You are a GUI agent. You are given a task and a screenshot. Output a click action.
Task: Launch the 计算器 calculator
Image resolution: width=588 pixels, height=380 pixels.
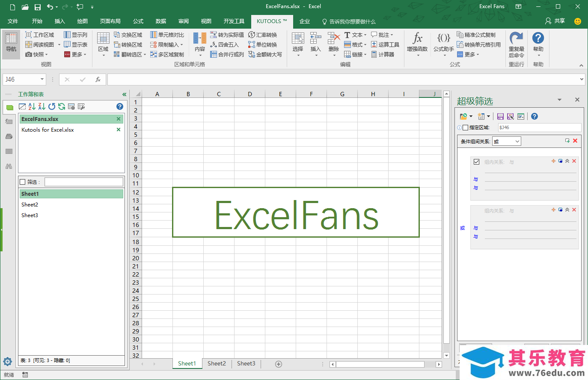tap(383, 54)
